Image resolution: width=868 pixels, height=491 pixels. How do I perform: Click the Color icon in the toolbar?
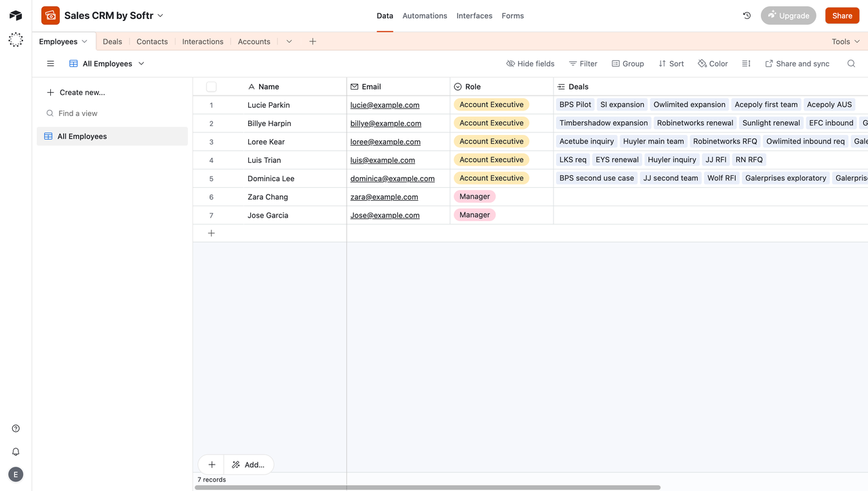(x=702, y=63)
